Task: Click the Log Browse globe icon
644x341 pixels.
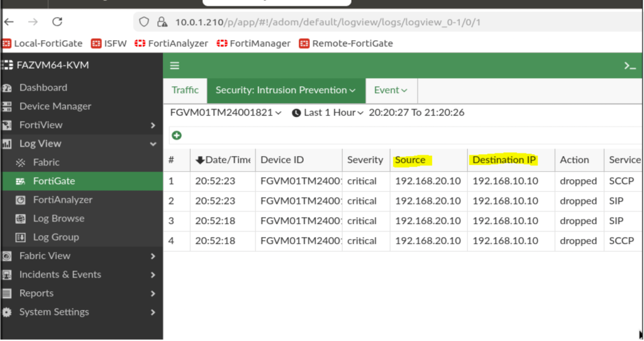Action: point(21,218)
